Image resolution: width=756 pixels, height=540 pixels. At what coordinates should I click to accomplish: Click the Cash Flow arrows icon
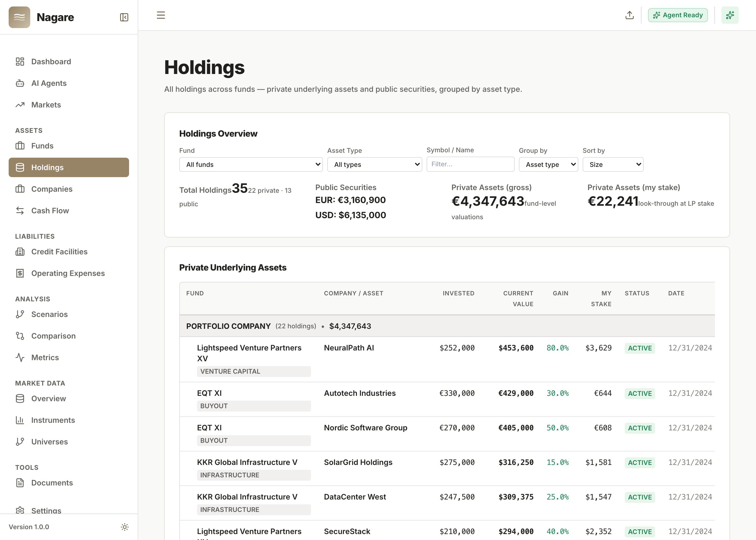(20, 211)
